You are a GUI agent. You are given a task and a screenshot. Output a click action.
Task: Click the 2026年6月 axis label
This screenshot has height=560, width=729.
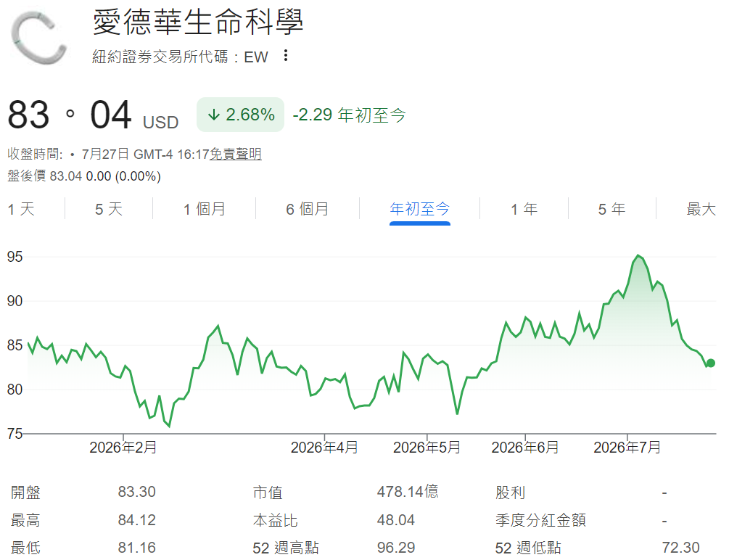point(525,448)
